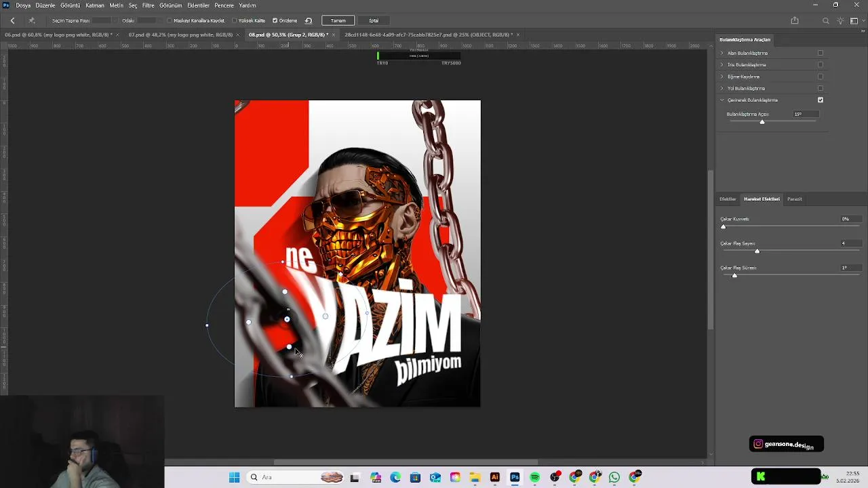Open the Dosya menu
This screenshot has width=868, height=488.
point(23,5)
